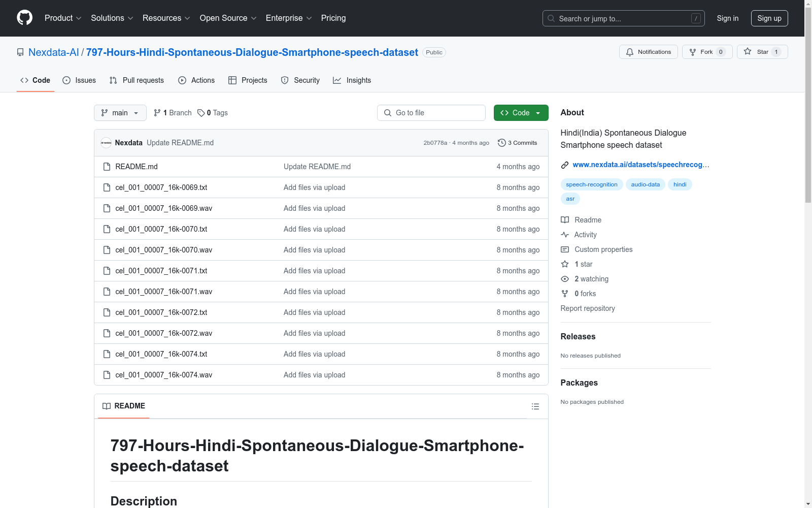Switch to the Projects tab
This screenshot has height=508, width=812.
click(248, 80)
